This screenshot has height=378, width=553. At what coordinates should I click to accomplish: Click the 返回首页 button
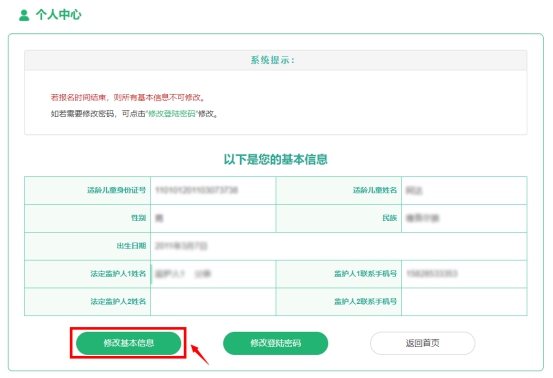tap(423, 343)
